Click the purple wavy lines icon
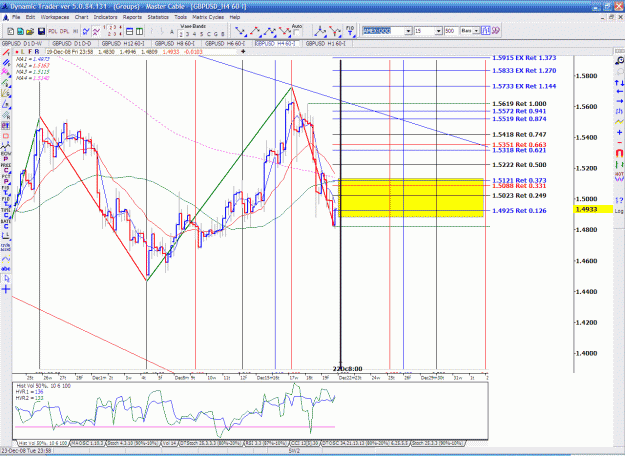The width and height of the screenshot is (625, 456). (96, 31)
